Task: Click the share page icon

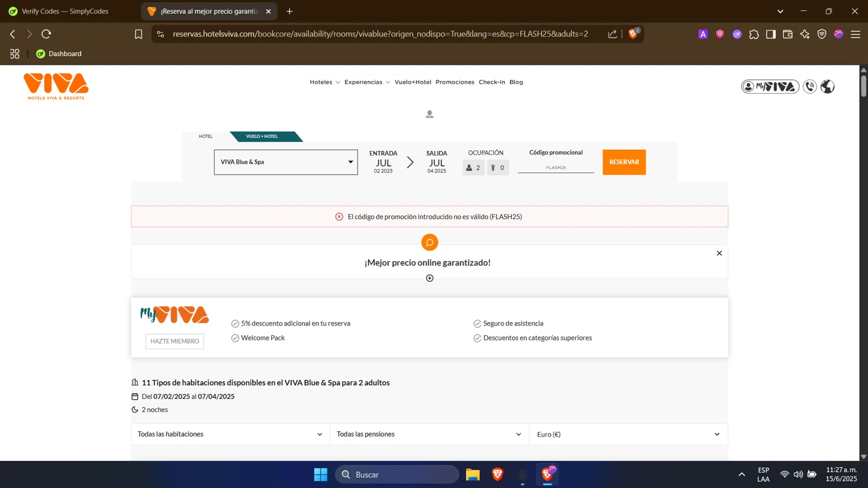Action: click(x=612, y=34)
